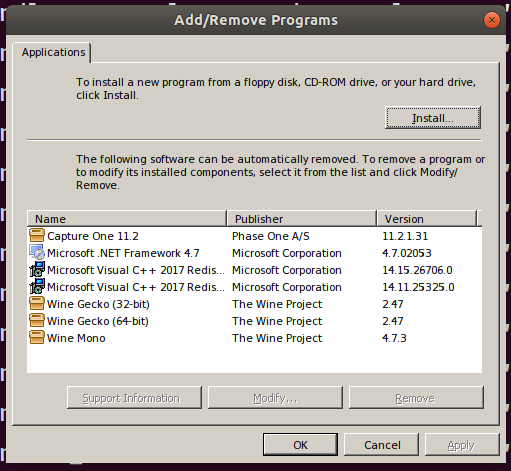The width and height of the screenshot is (511, 471).
Task: Click version 14.11.25325.0 cell
Action: 418,287
